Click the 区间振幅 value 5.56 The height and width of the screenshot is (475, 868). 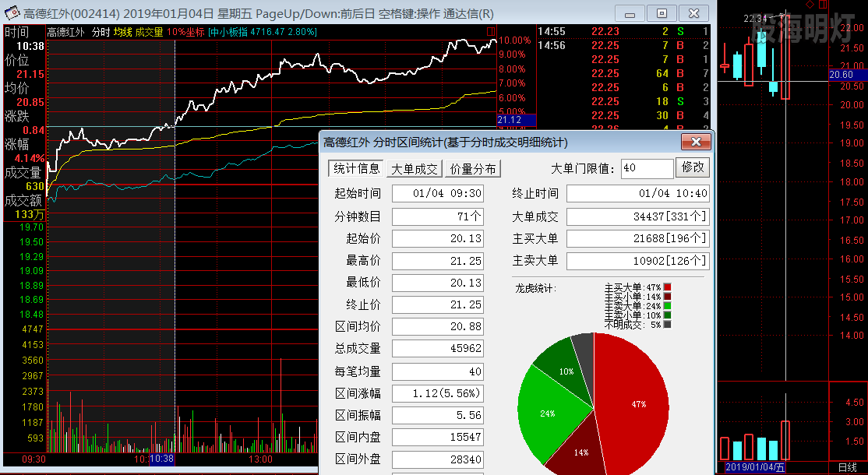pyautogui.click(x=438, y=415)
